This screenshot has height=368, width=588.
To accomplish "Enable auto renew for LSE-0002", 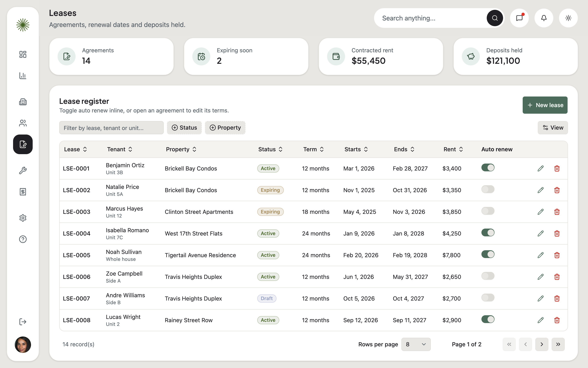I will pos(488,189).
